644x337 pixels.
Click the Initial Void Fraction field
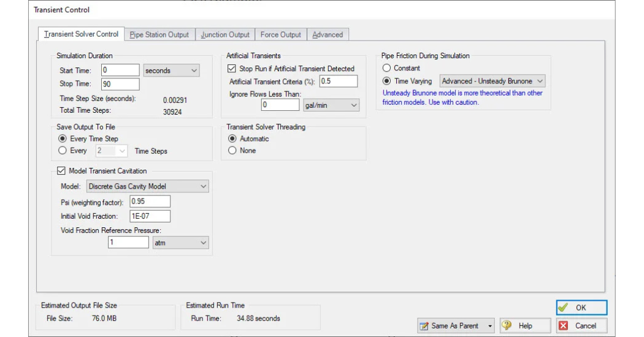(x=150, y=216)
